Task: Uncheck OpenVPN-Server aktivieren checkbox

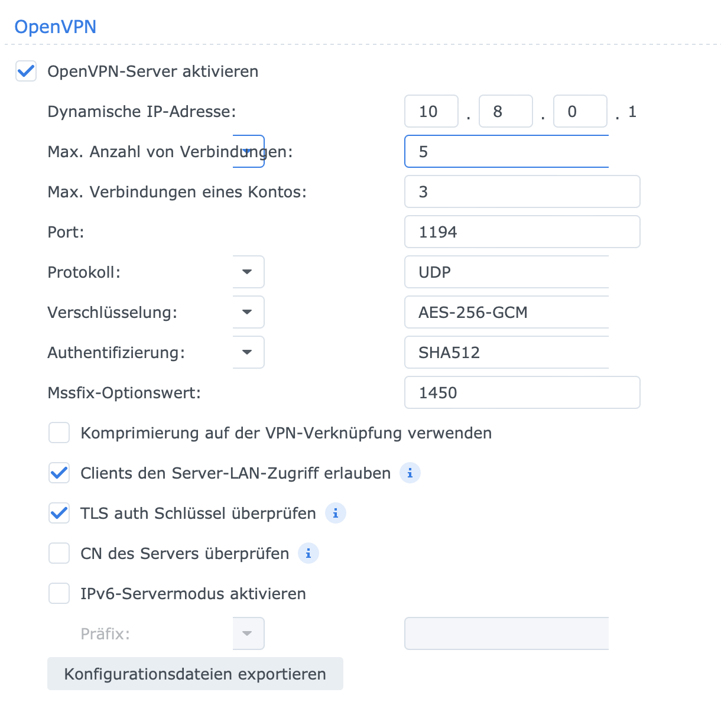Action: (x=26, y=71)
